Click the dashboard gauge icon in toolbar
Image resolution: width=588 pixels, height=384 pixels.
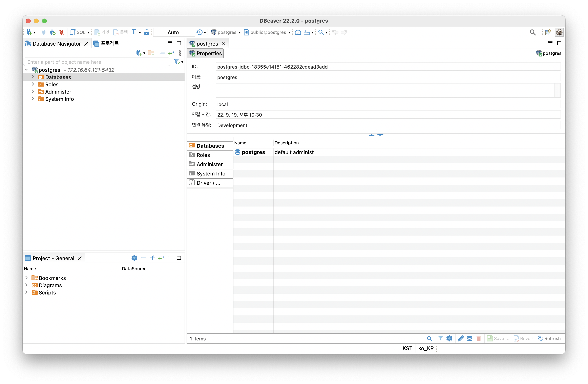(x=298, y=32)
